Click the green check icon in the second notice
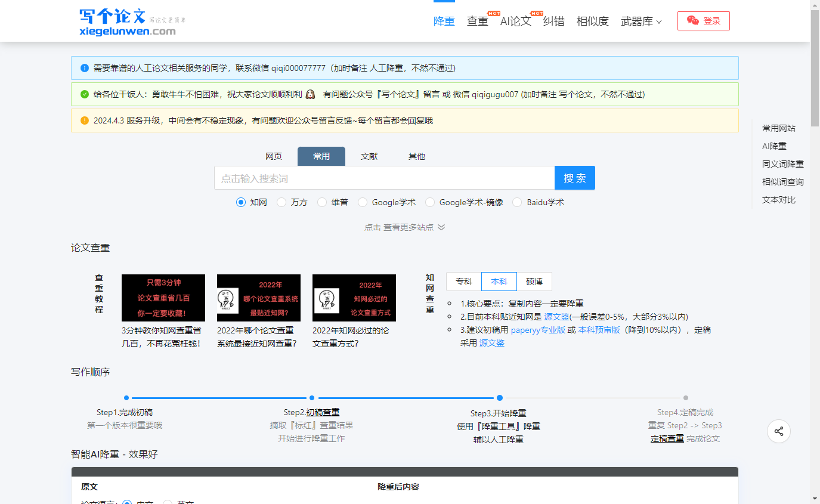Image resolution: width=820 pixels, height=504 pixels. (84, 94)
